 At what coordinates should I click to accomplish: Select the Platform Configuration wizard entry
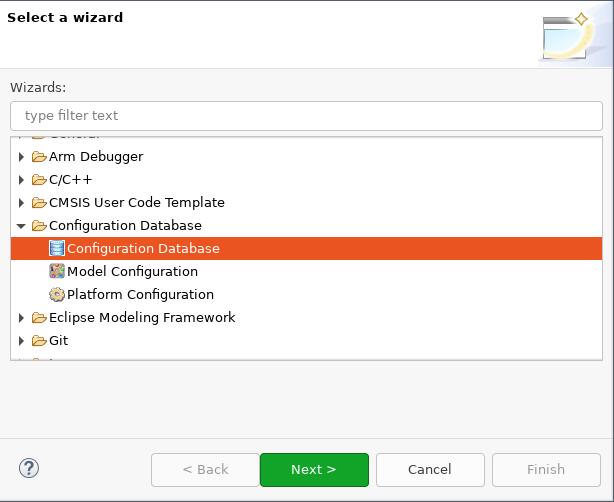pos(140,294)
